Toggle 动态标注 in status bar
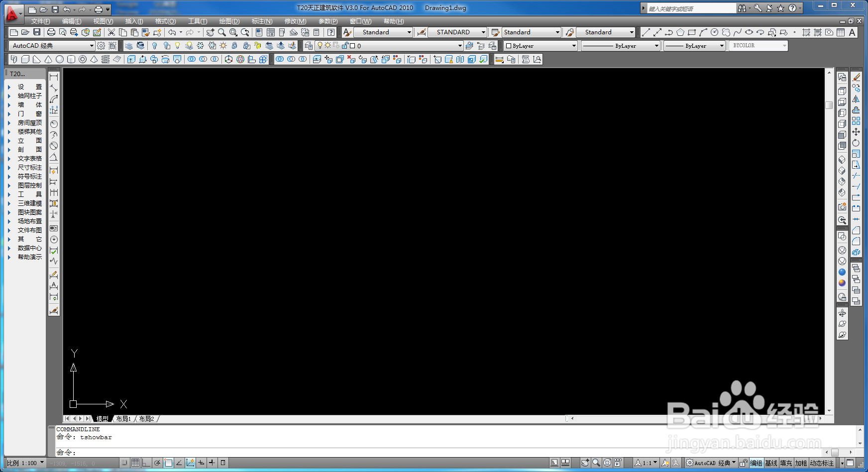This screenshot has height=472, width=868. (x=822, y=463)
